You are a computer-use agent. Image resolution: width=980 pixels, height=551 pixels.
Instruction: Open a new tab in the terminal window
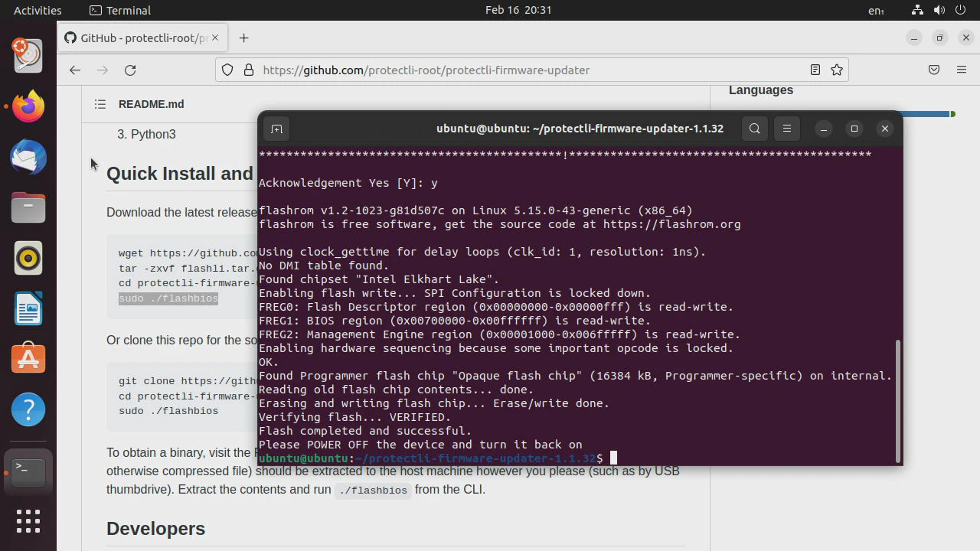pyautogui.click(x=277, y=129)
